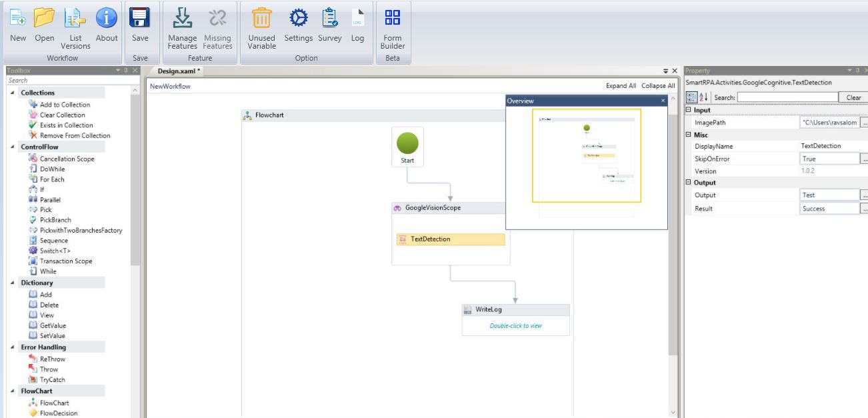Select TryCatch in Error Handling list
The image size is (868, 418).
point(52,379)
